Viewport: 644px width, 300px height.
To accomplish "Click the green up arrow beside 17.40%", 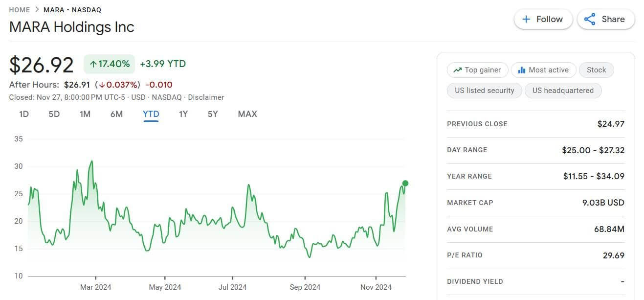I will (92, 64).
